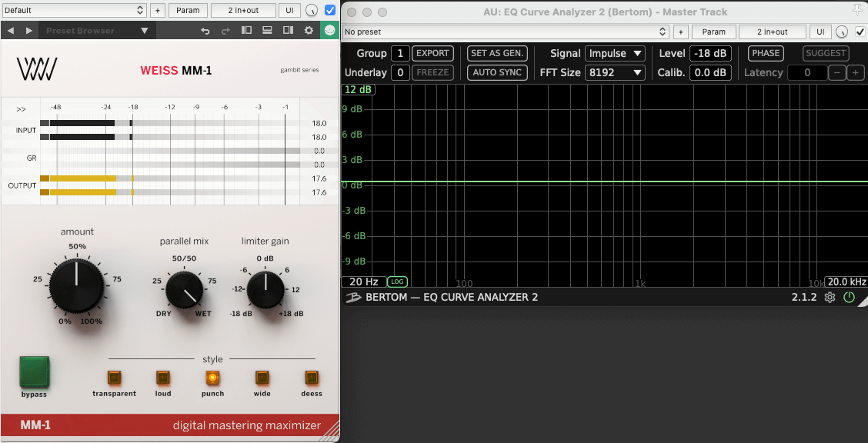Enable the transparent style button
Screen dimensions: 868x443
[114, 378]
